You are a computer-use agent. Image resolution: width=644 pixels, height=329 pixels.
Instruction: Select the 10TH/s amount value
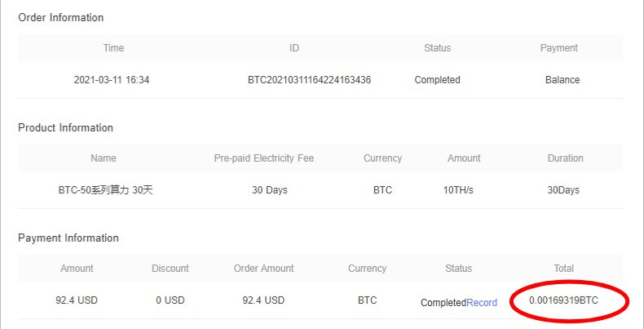(x=458, y=190)
